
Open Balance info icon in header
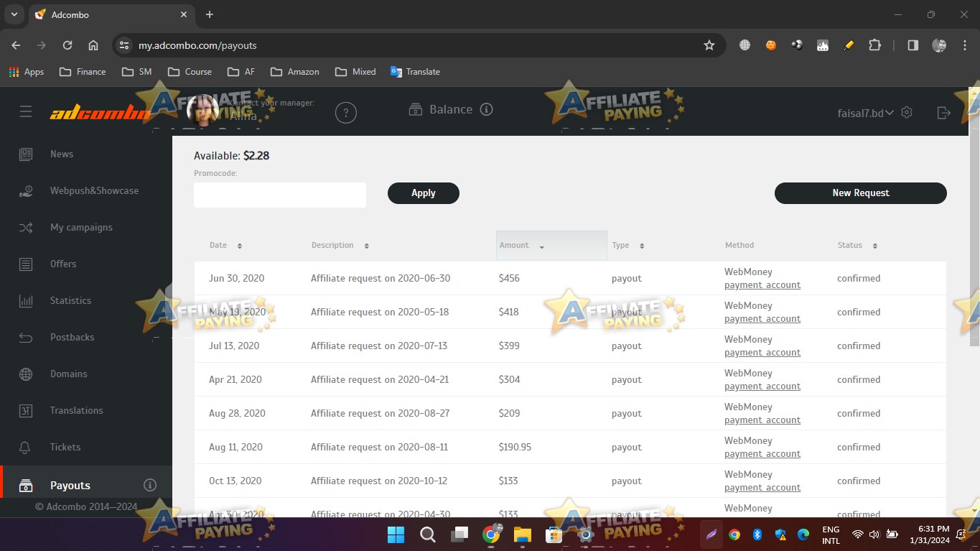coord(486,109)
